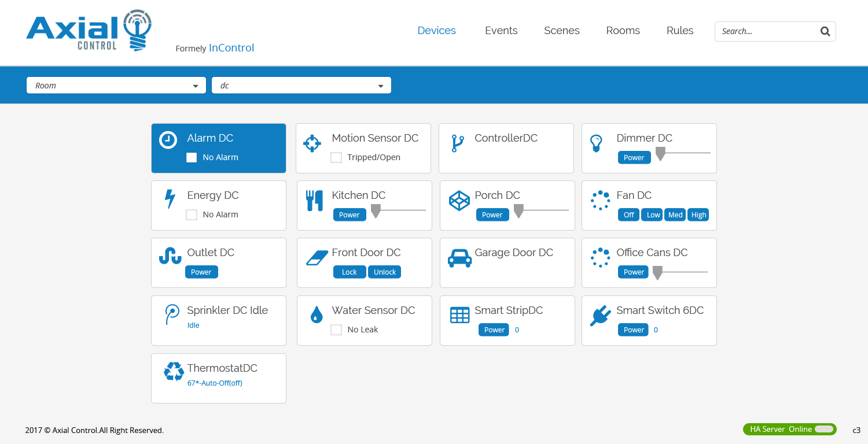
Task: Toggle the Alarm DC No Alarm checkbox
Action: click(192, 157)
